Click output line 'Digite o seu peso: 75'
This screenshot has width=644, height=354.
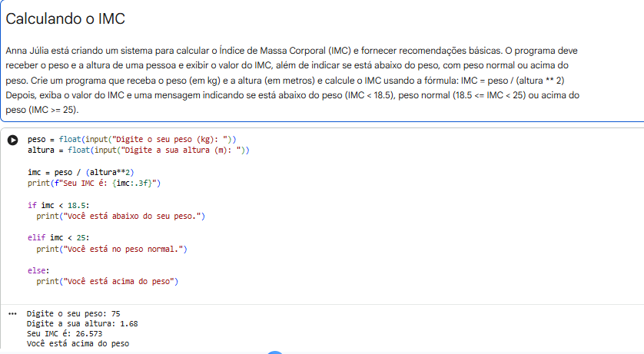[x=74, y=314]
